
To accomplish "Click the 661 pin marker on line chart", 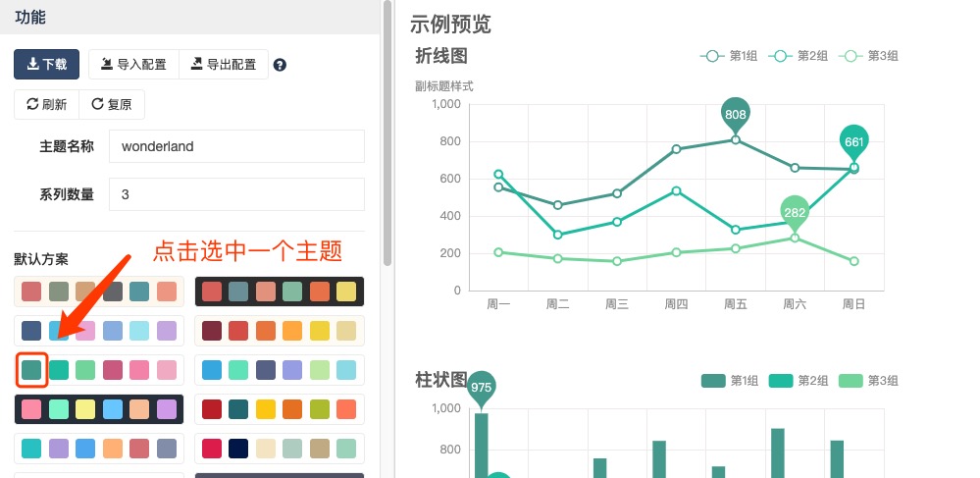I will (x=853, y=141).
